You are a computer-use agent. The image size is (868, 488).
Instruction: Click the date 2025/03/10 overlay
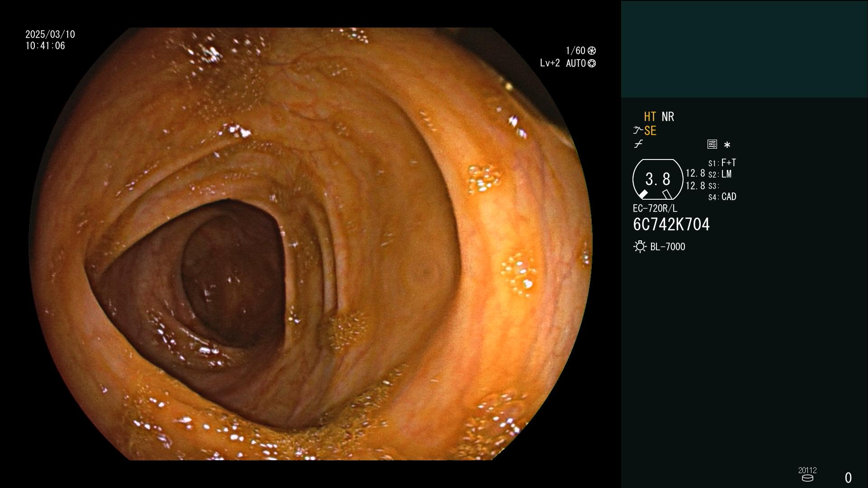click(x=50, y=34)
